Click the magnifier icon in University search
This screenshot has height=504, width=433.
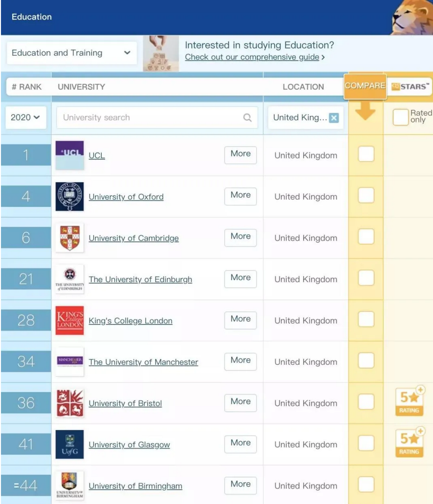[x=247, y=118]
